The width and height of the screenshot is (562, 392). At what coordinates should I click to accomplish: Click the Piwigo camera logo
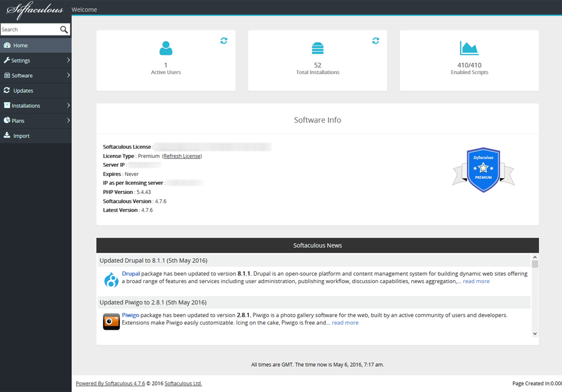[111, 321]
